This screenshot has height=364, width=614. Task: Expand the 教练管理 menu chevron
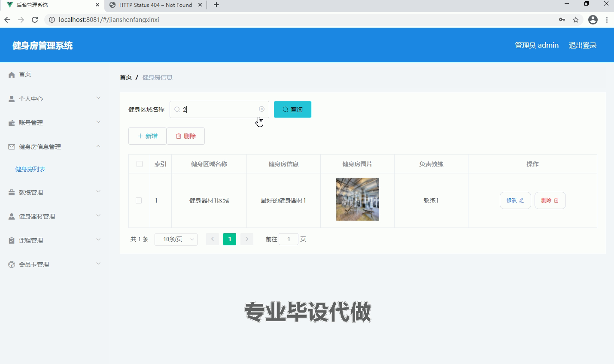pyautogui.click(x=98, y=192)
